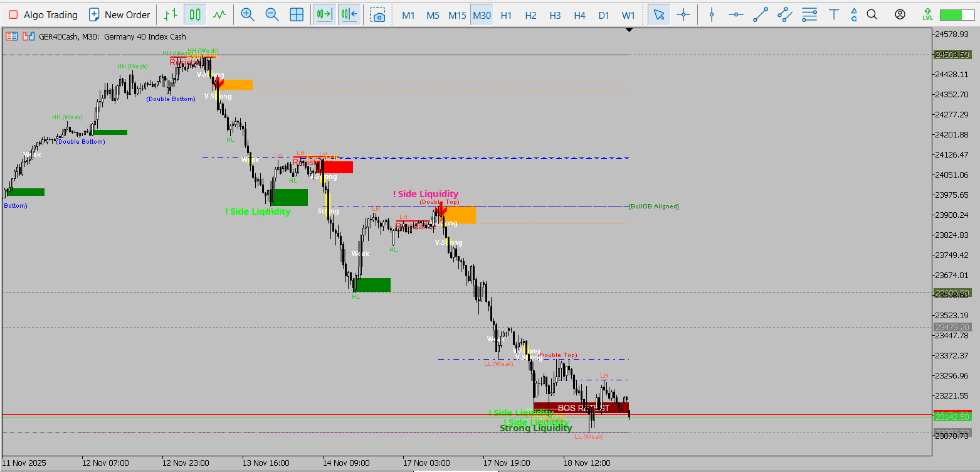
Task: Click the 24503.52 price level tag
Action: point(952,55)
